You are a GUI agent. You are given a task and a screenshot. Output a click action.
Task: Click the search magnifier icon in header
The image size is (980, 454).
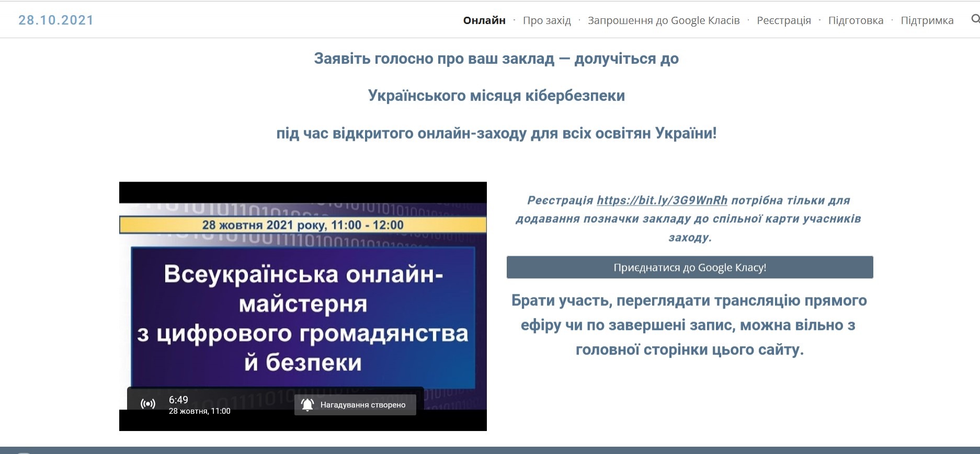[975, 19]
